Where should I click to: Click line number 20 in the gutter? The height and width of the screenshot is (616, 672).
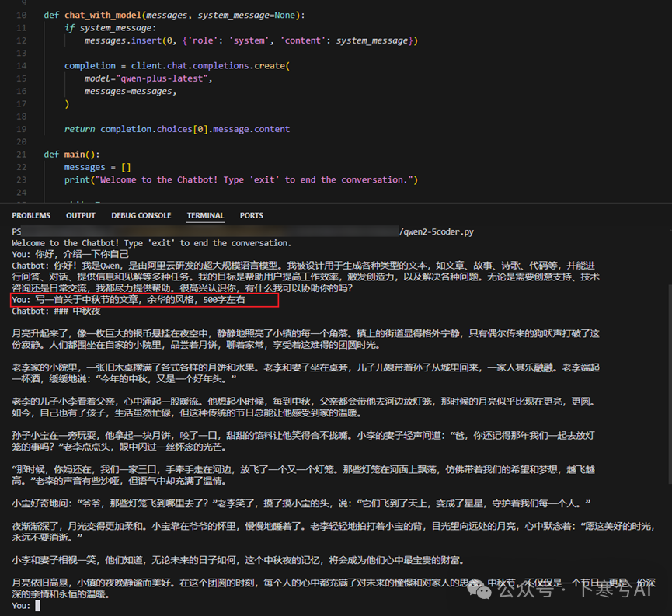[x=22, y=142]
